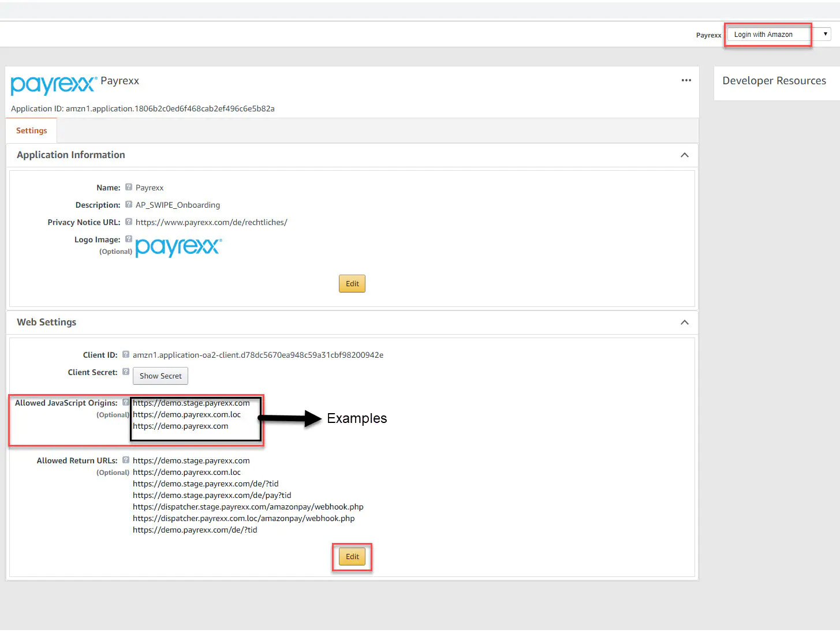Collapse the Web Settings section
The height and width of the screenshot is (637, 840).
coord(684,323)
